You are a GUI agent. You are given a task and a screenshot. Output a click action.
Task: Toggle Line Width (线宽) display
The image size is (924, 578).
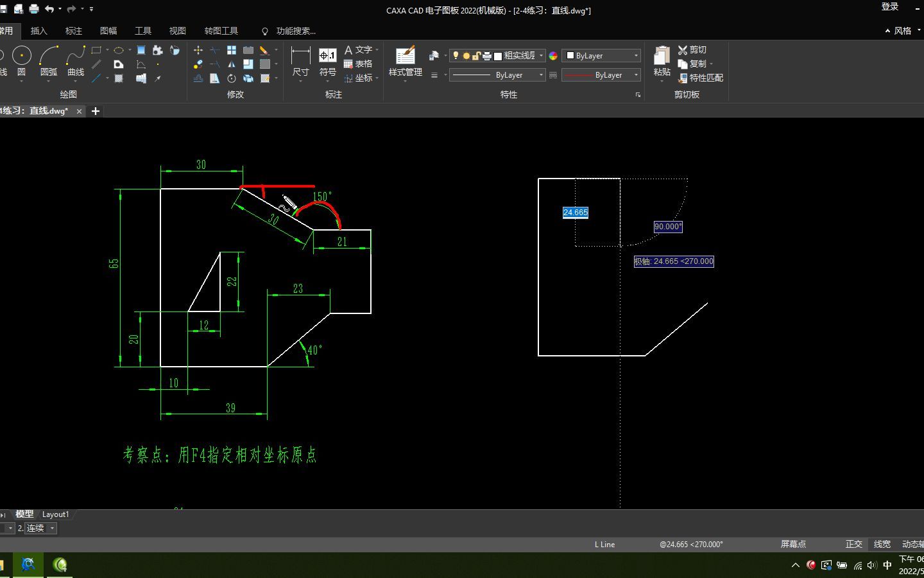pos(882,545)
